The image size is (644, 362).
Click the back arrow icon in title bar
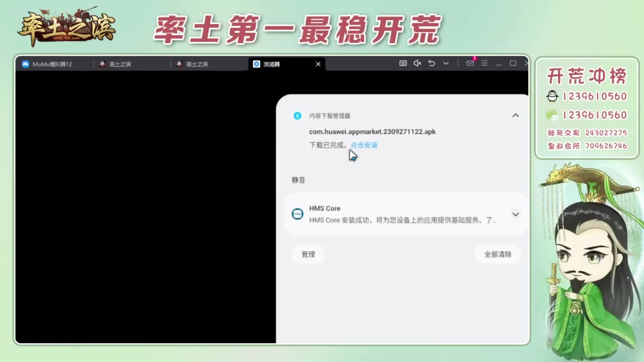click(x=432, y=63)
